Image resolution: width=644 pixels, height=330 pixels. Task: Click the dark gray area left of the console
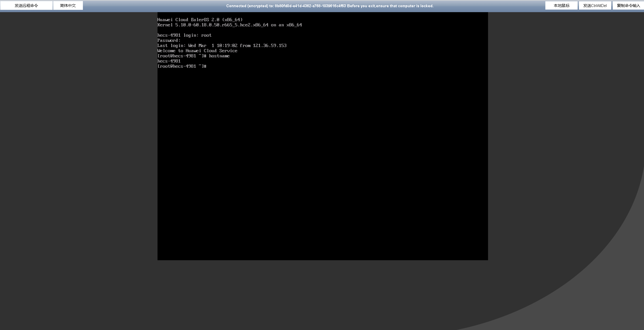[77, 155]
